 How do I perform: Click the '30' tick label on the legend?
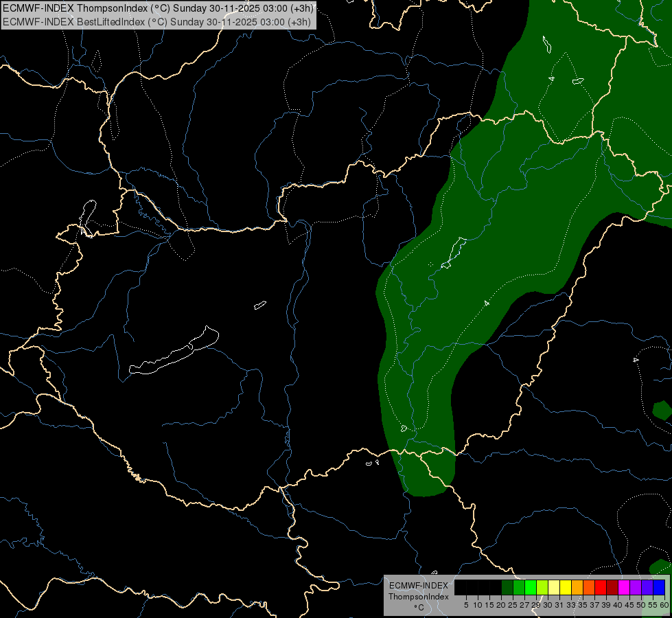(x=548, y=605)
